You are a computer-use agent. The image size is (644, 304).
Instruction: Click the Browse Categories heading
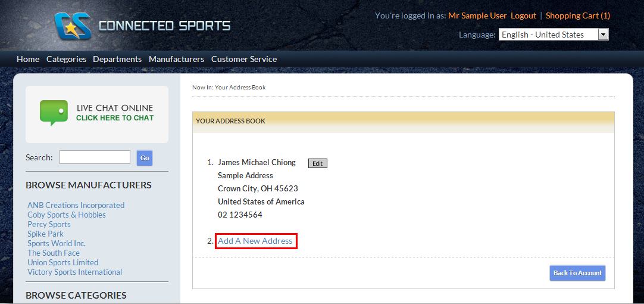[x=76, y=296]
